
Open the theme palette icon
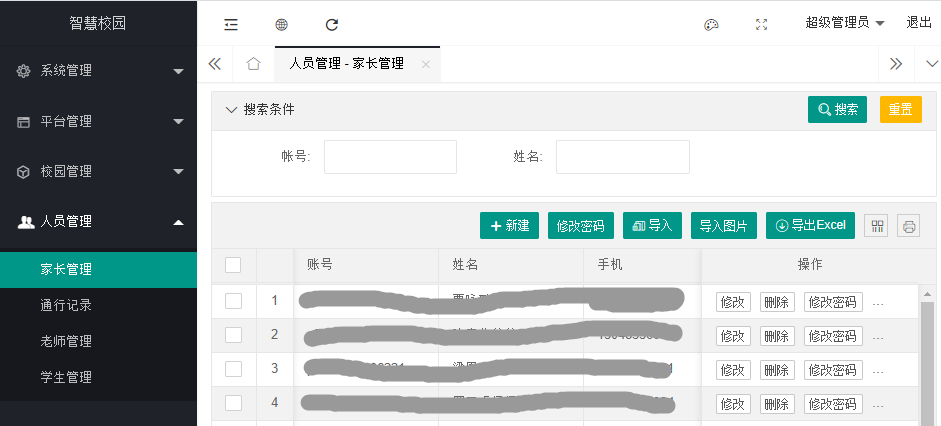pyautogui.click(x=711, y=24)
